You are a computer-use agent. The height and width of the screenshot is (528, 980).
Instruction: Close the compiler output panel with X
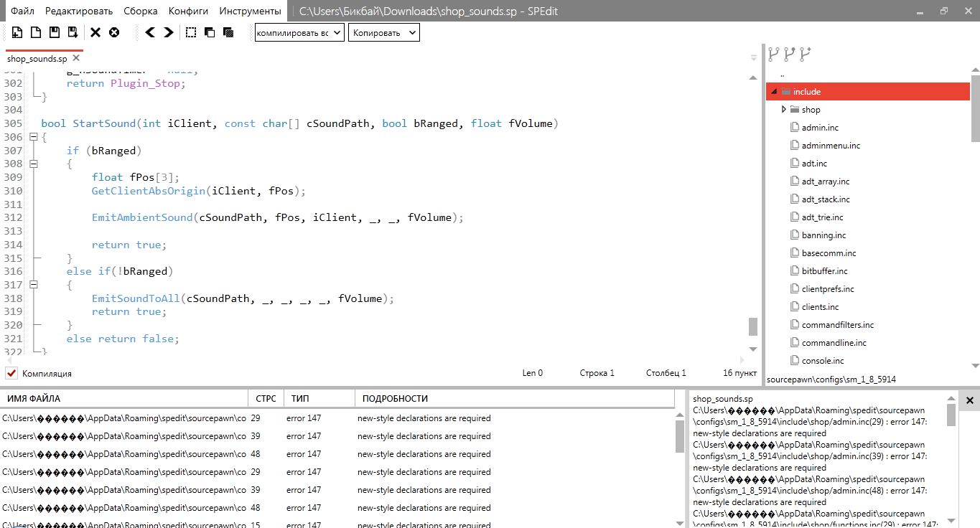(969, 400)
